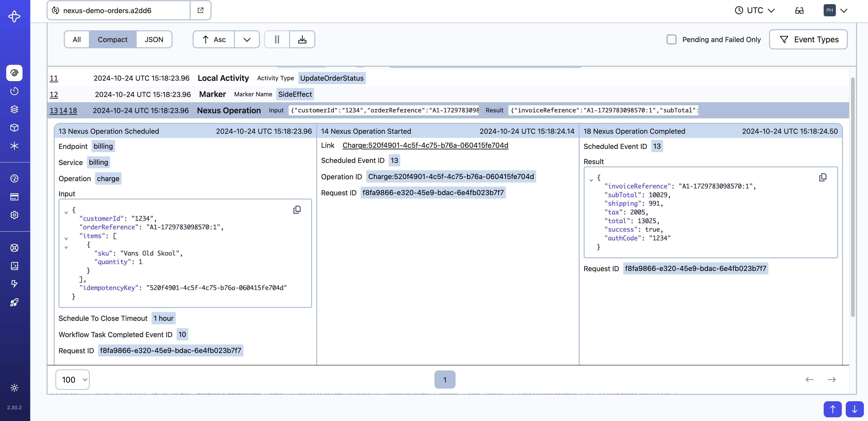Open the cube Deployments sidebar icon

(14, 128)
